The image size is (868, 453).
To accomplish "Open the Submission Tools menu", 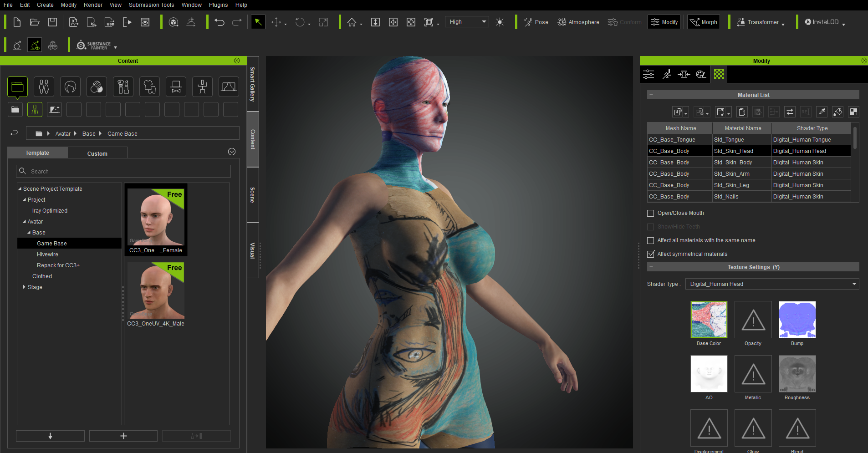I will tap(151, 5).
